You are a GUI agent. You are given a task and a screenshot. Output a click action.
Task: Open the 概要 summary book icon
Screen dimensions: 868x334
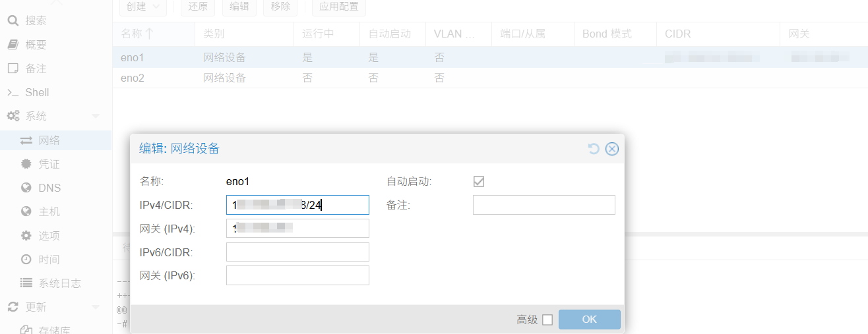(x=13, y=45)
